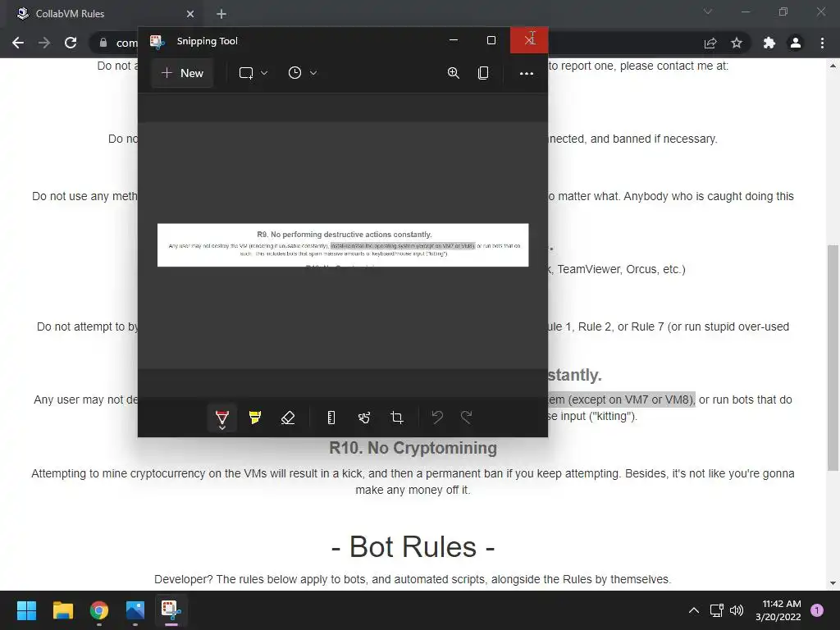Viewport: 840px width, 630px height.
Task: Click New snip button in Snipping Tool
Action: (x=183, y=73)
